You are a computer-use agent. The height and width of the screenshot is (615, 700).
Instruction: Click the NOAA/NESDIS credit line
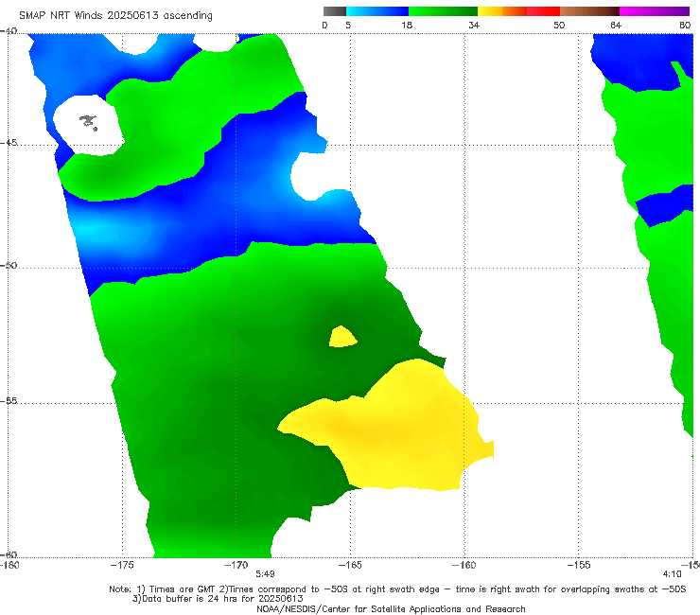[x=391, y=608]
